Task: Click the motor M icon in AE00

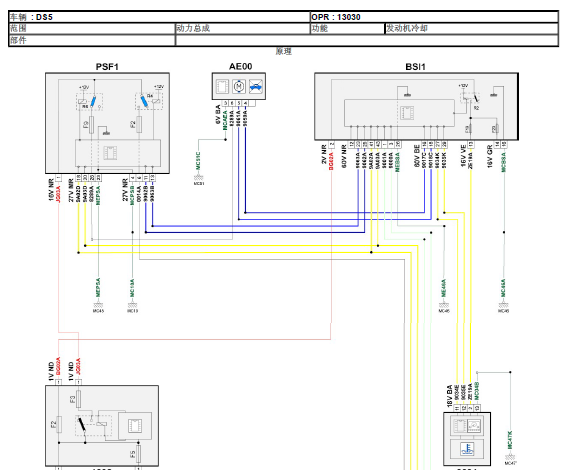Action: (239, 86)
